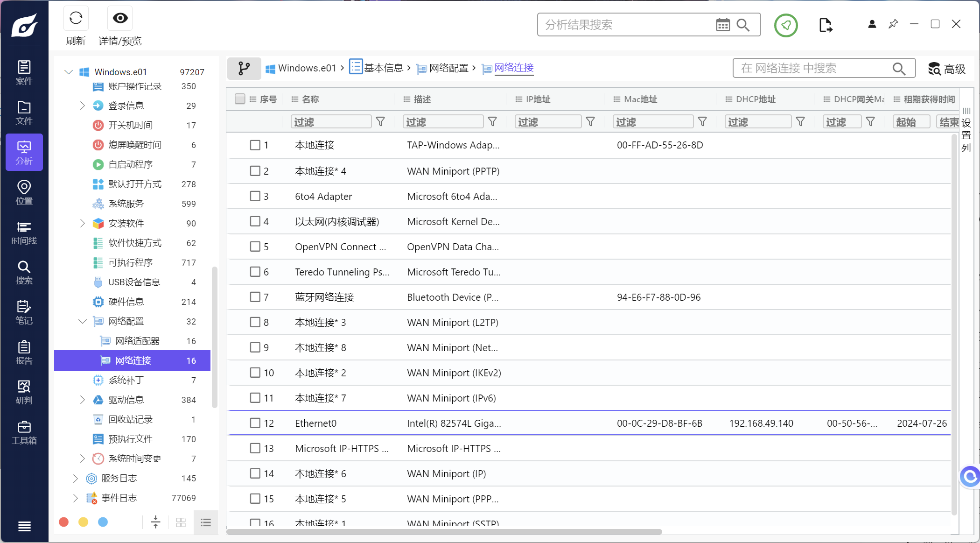
Task: Click the green shield status icon
Action: click(786, 25)
